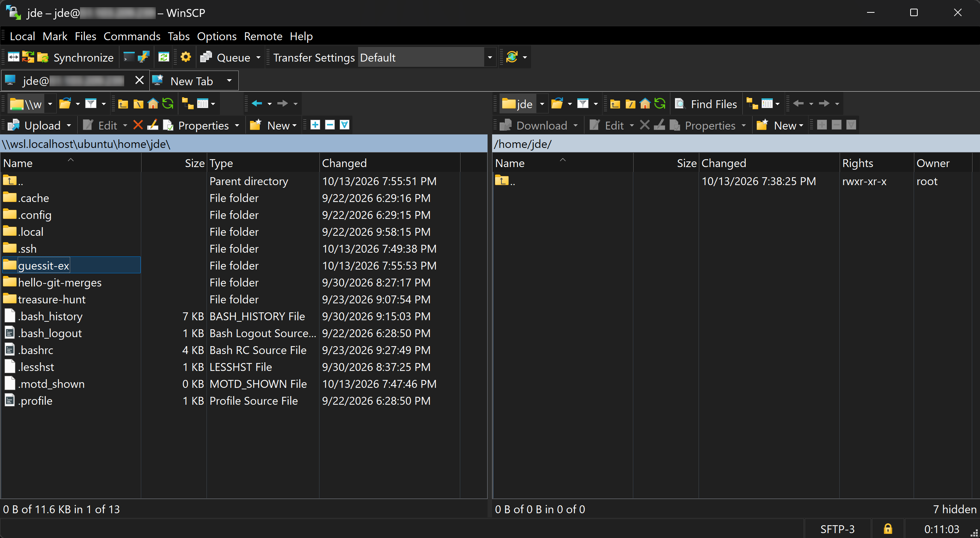Viewport: 980px width, 538px height.
Task: Open the Options menu
Action: (217, 36)
